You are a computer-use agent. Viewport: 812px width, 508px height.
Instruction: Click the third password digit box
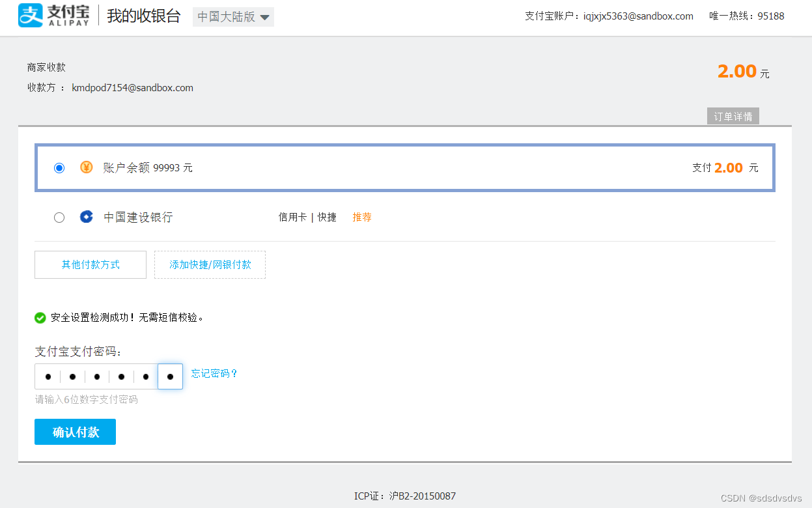[x=97, y=376]
